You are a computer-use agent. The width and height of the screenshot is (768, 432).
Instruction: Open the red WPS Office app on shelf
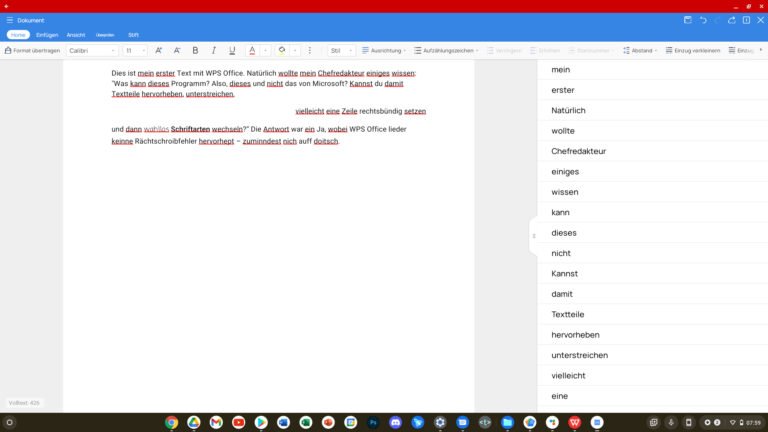575,422
